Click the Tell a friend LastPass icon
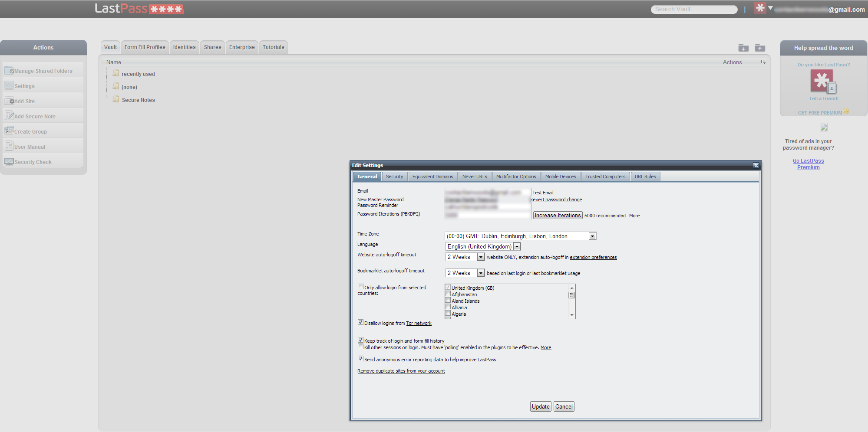Viewport: 868px width, 432px height. pyautogui.click(x=823, y=82)
